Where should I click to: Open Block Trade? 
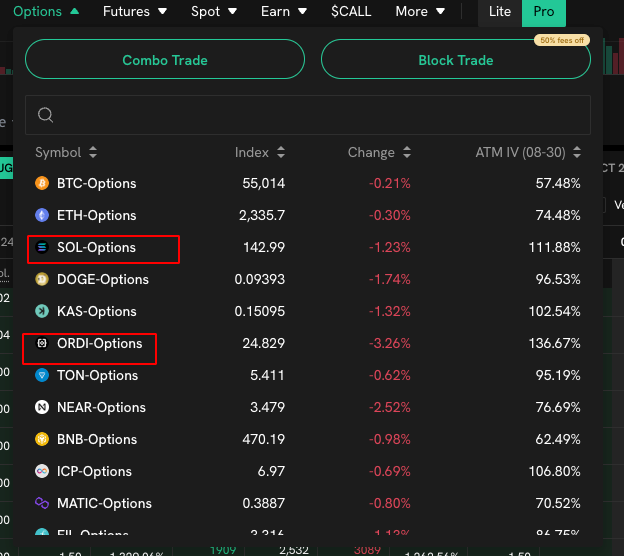point(455,60)
